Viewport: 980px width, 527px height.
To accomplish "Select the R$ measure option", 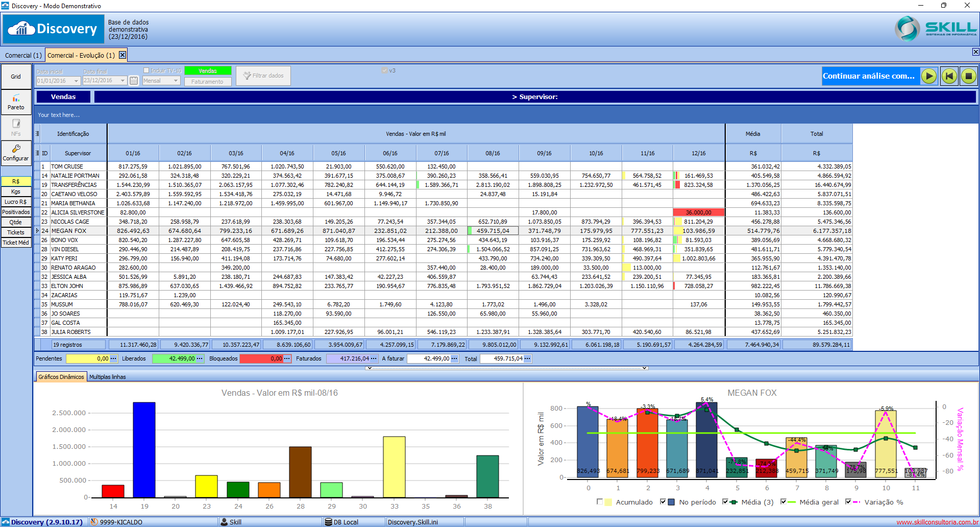I will pyautogui.click(x=16, y=181).
